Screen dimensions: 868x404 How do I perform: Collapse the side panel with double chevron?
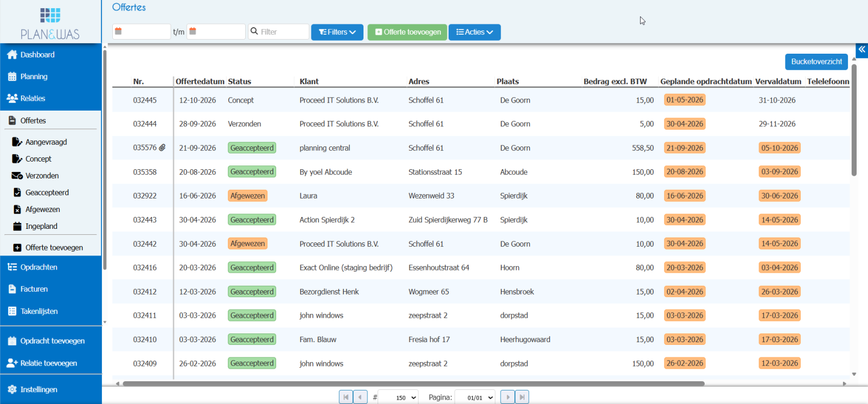[x=861, y=49]
